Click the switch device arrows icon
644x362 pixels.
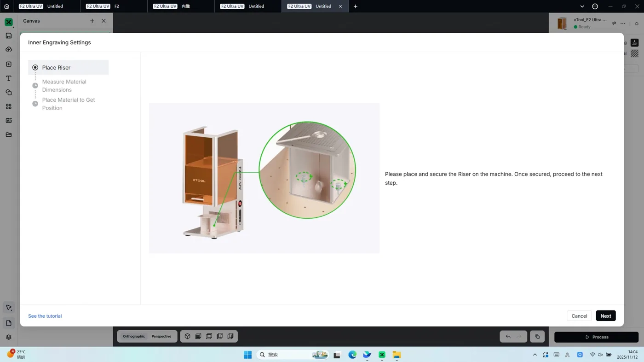[614, 23]
